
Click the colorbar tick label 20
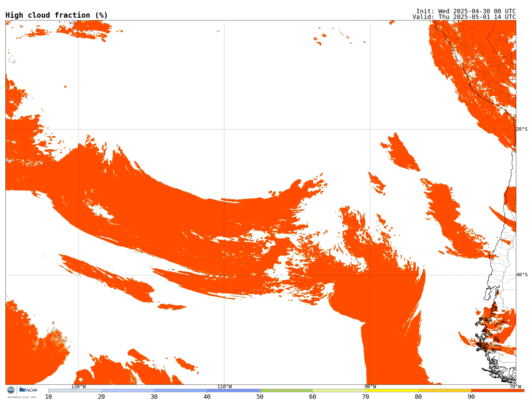101,397
